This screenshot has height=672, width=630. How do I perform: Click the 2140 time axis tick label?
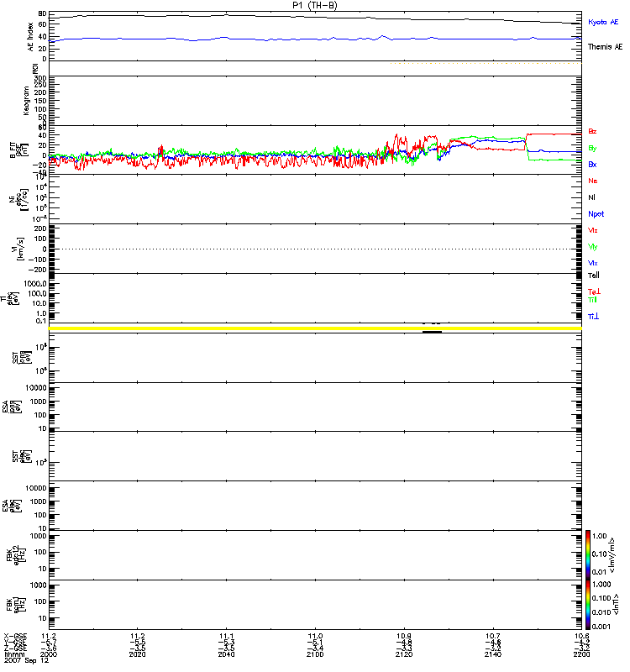(x=493, y=654)
